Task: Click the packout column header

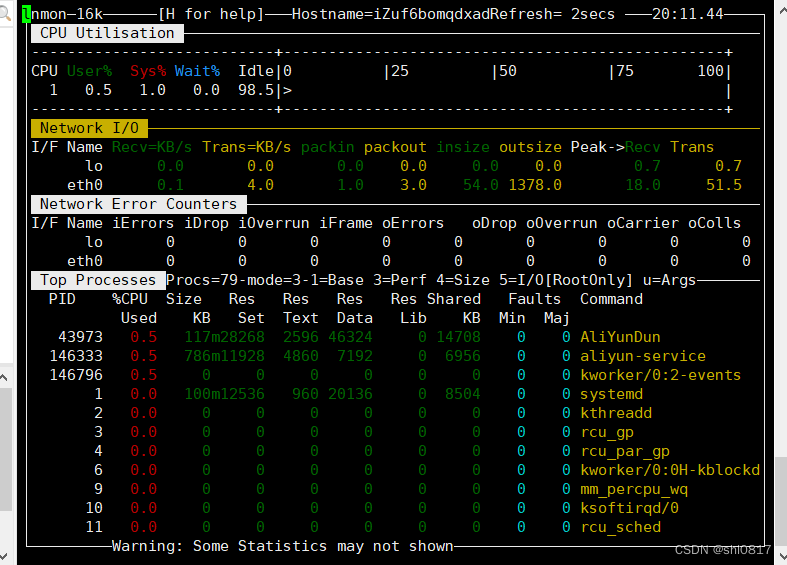Action: click(x=395, y=147)
